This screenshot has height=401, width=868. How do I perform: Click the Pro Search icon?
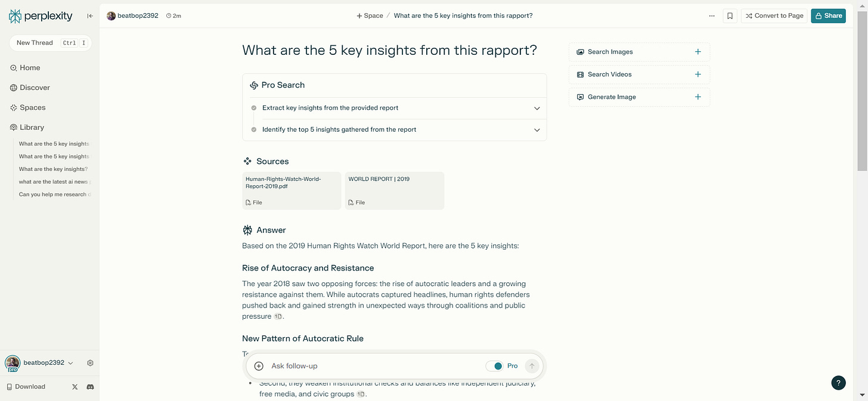click(x=254, y=85)
